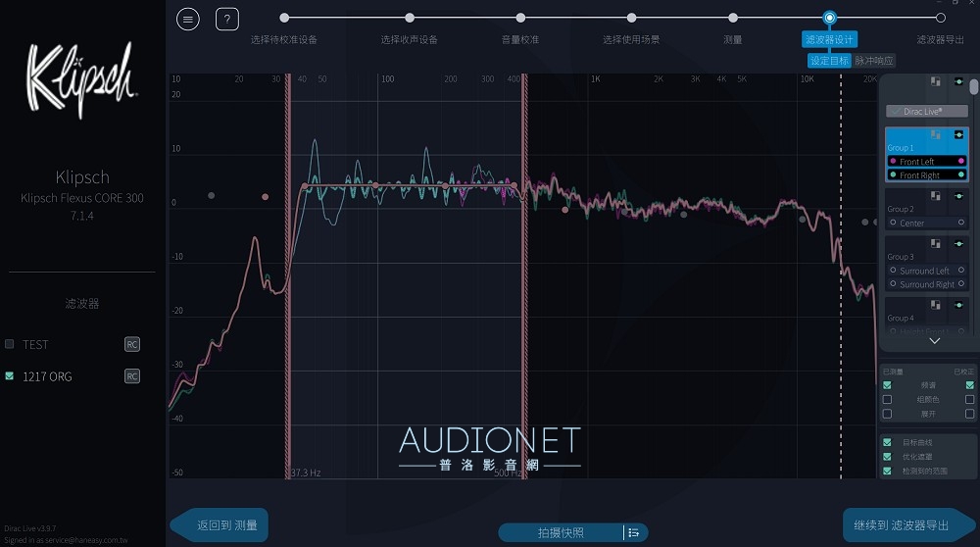980x547 pixels.
Task: Click the 继续到 滤波器导出 button
Action: click(x=908, y=525)
